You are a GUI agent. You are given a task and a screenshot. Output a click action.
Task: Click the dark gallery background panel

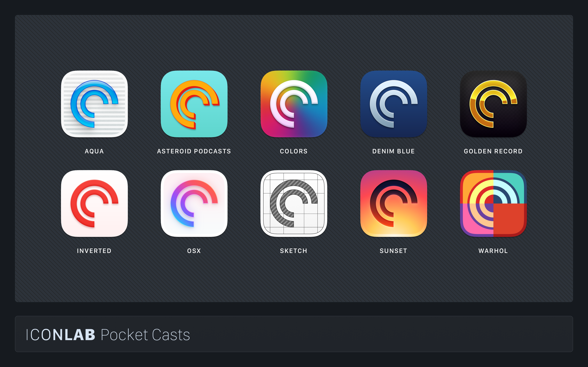pyautogui.click(x=294, y=282)
